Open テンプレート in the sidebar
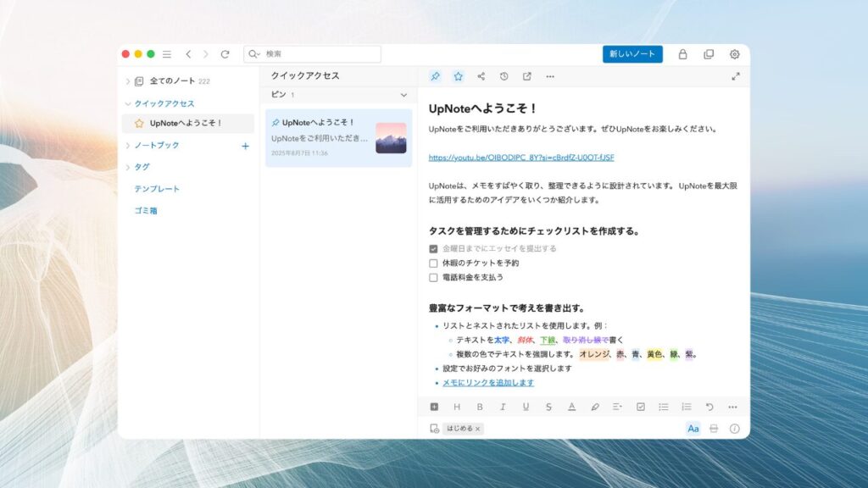This screenshot has width=868, height=488. pyautogui.click(x=157, y=189)
